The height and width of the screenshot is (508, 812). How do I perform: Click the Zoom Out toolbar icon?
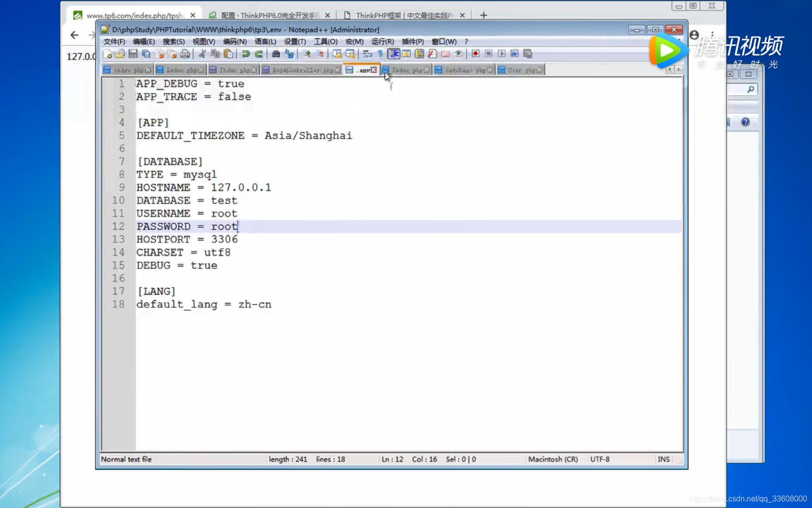coord(319,54)
